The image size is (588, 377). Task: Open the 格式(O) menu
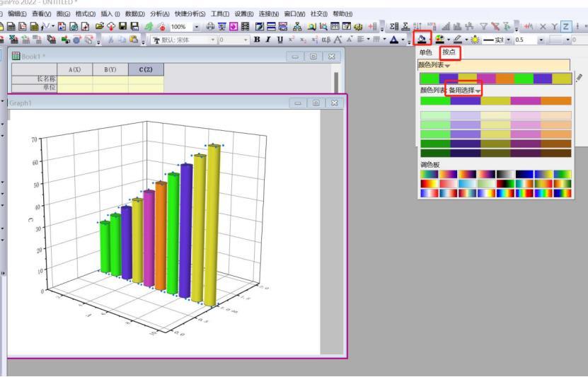(x=86, y=14)
